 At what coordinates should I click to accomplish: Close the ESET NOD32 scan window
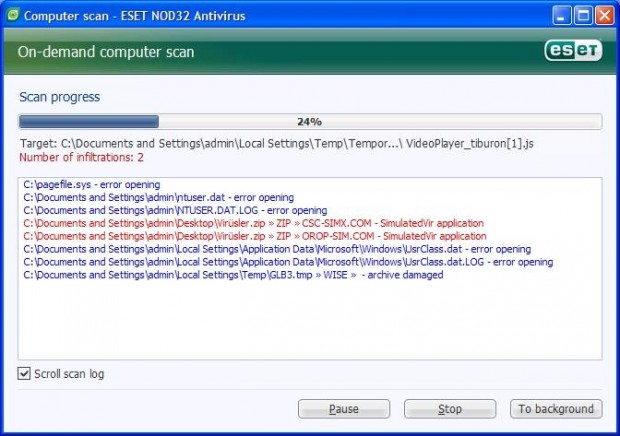(605, 16)
